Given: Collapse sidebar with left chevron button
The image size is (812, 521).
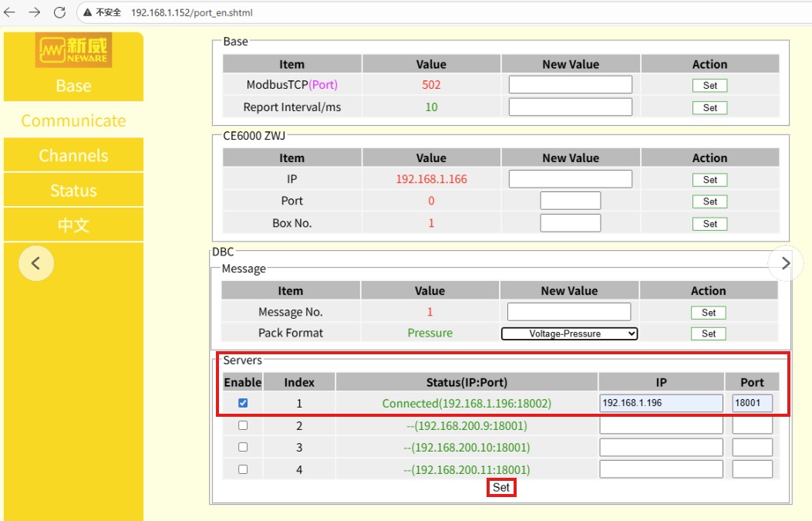Looking at the screenshot, I should click(x=36, y=263).
